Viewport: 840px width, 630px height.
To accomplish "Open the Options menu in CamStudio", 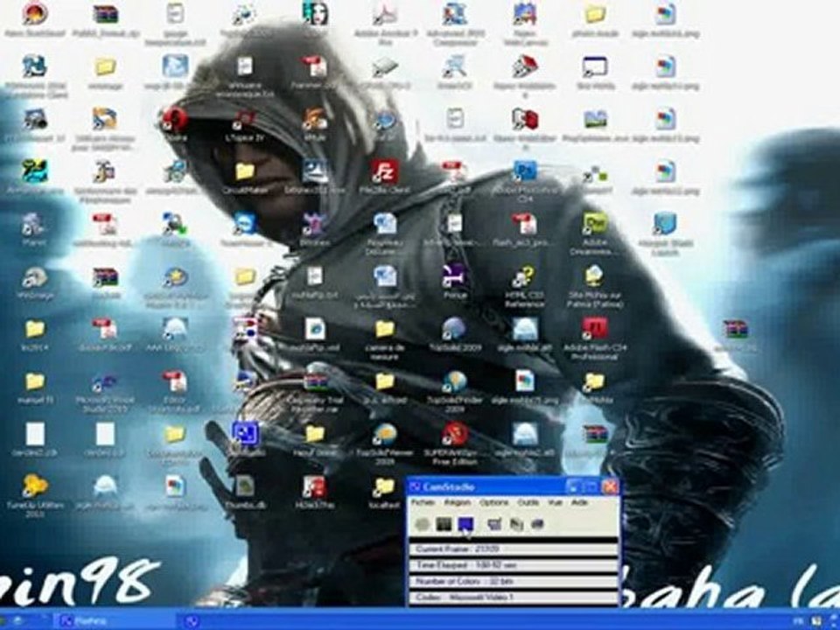I will [x=493, y=503].
